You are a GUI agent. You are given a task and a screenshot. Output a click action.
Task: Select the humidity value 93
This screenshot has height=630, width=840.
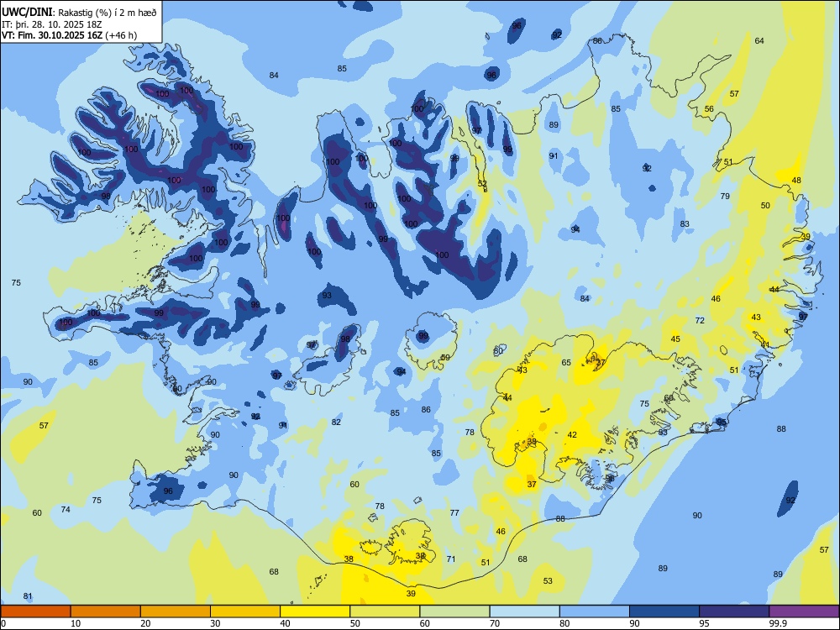click(327, 295)
